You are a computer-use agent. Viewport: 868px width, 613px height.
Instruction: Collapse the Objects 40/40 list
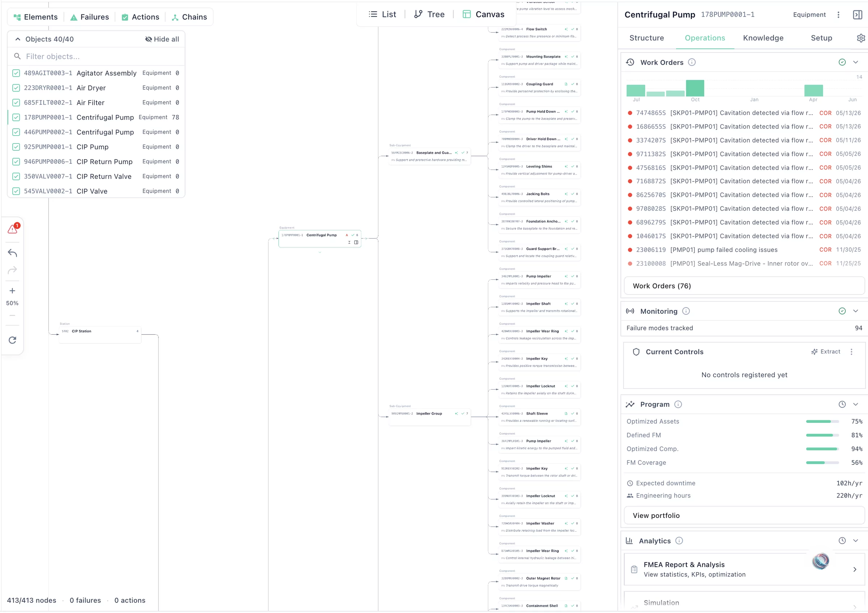pyautogui.click(x=18, y=39)
